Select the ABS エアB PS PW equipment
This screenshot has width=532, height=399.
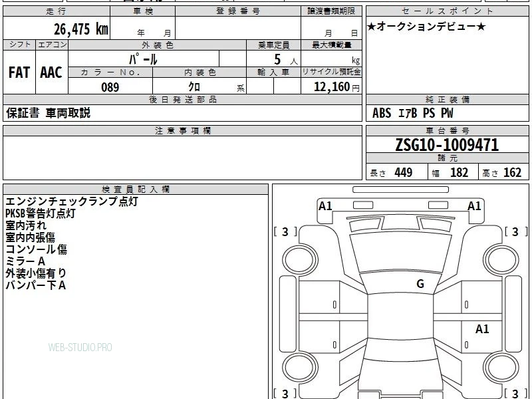point(412,113)
